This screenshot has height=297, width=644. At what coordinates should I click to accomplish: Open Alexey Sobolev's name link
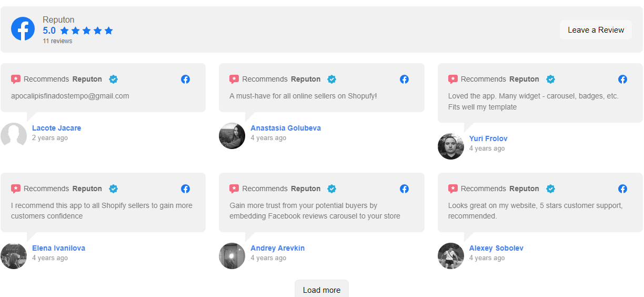[496, 248]
